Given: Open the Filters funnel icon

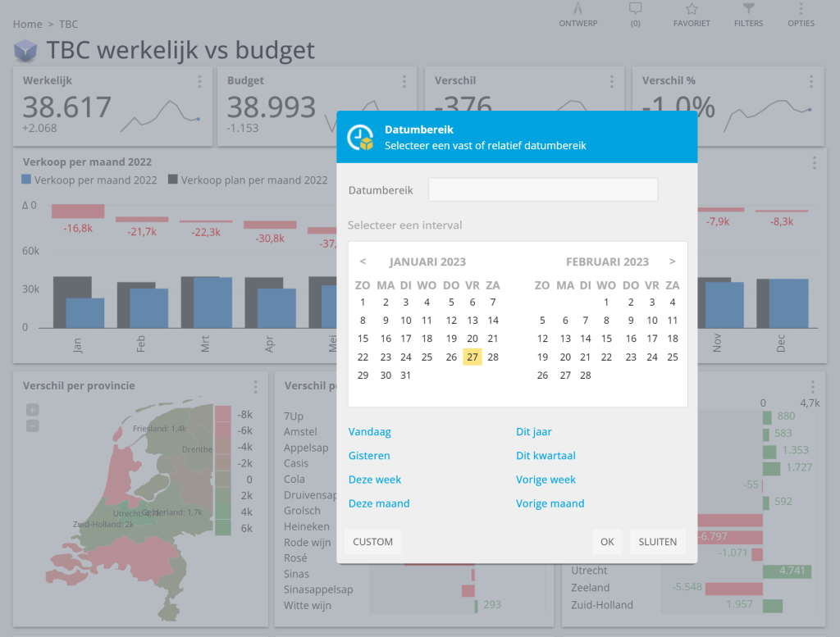Looking at the screenshot, I should point(748,10).
